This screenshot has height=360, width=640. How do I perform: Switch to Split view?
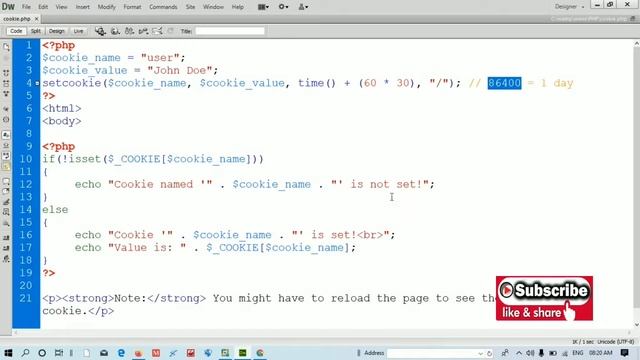(36, 31)
